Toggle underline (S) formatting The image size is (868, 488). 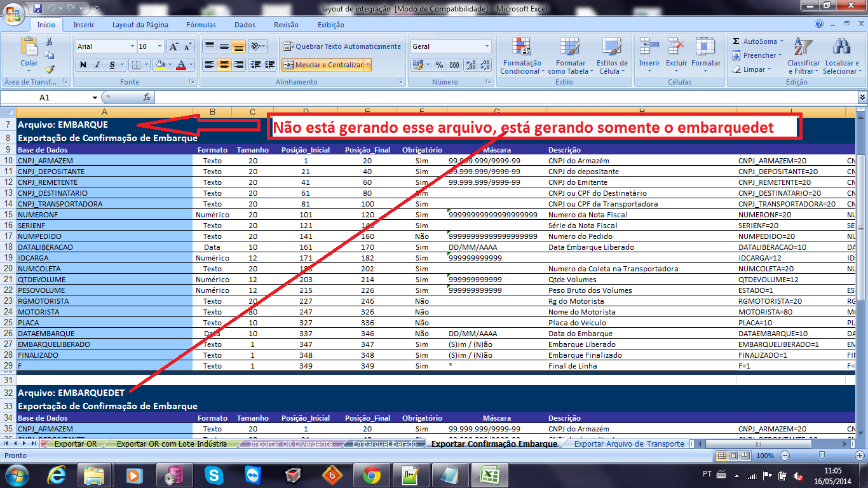(x=112, y=65)
